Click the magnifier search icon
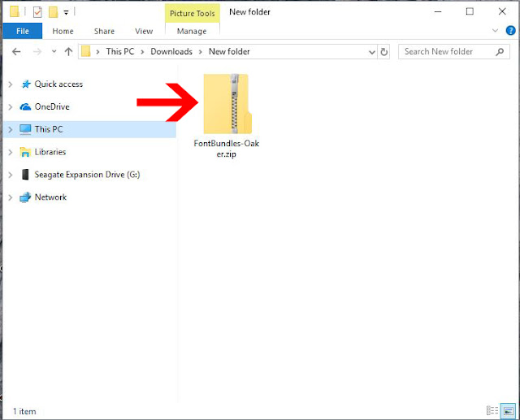 [x=500, y=52]
